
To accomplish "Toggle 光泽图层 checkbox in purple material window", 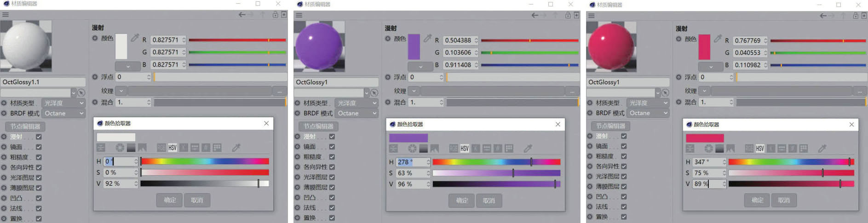I will (332, 177).
